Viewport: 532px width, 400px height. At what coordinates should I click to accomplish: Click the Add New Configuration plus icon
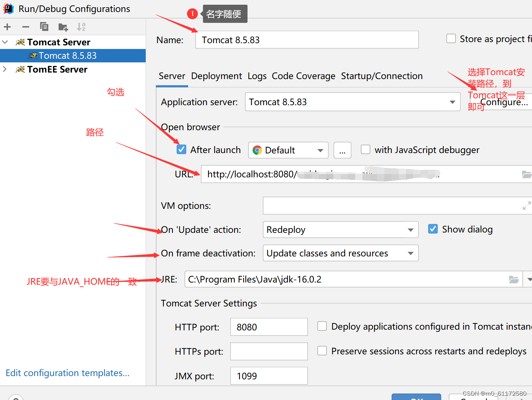7,26
